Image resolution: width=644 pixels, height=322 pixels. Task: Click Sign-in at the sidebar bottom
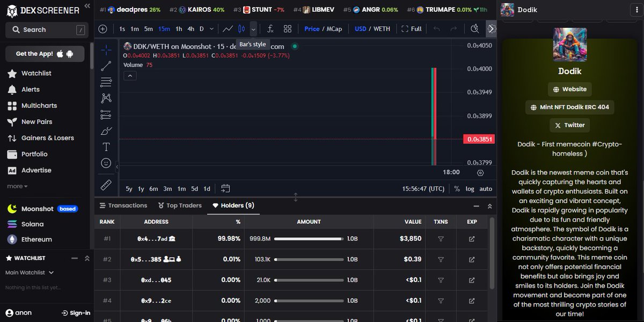(x=76, y=313)
